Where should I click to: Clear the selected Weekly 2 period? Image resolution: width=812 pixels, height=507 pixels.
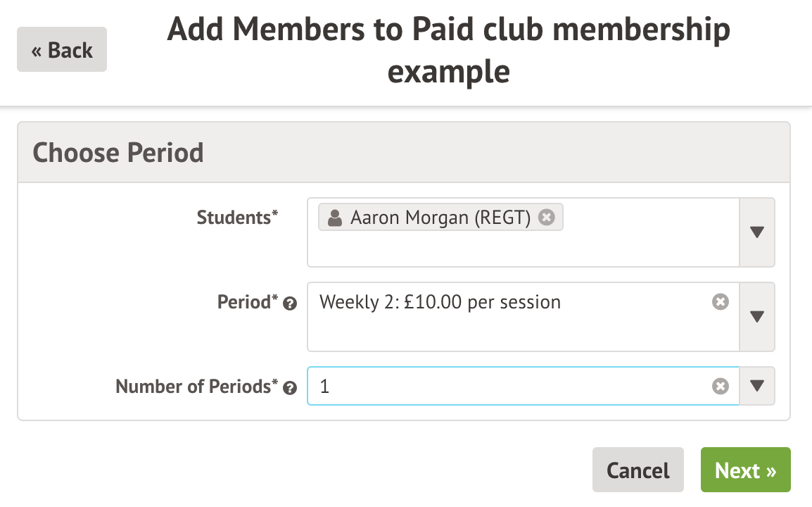(x=720, y=302)
